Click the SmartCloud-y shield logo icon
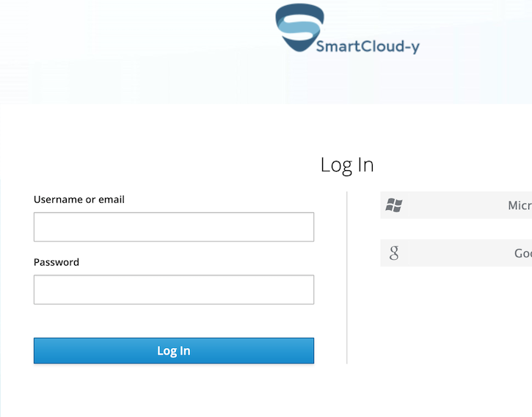This screenshot has height=417, width=532. point(299,28)
